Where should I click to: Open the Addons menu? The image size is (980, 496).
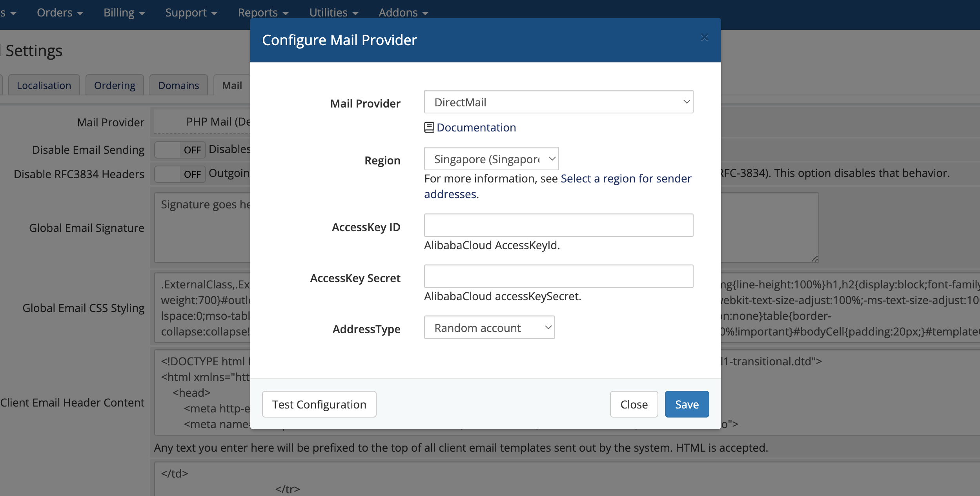pos(403,13)
